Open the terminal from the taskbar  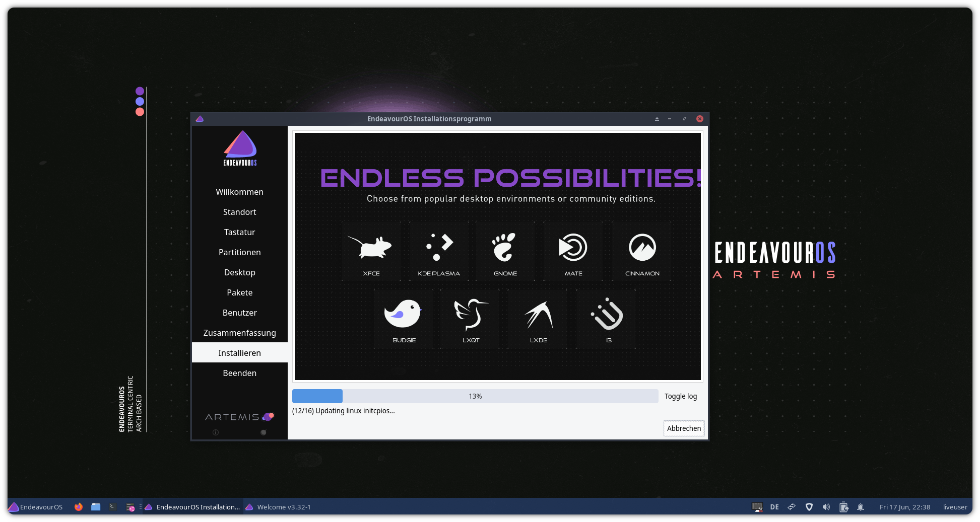coord(113,507)
